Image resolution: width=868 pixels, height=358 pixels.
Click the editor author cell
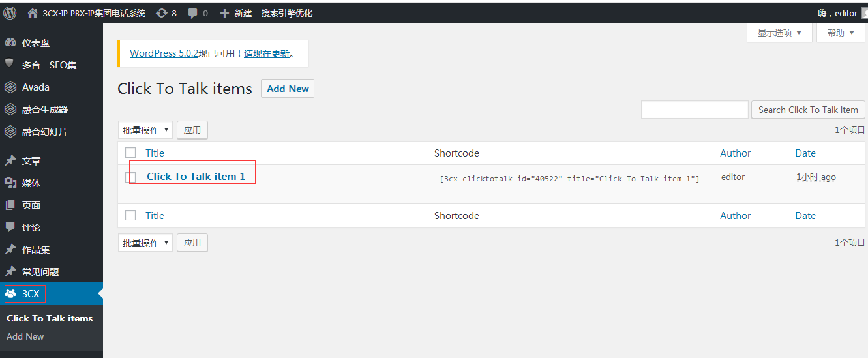click(x=733, y=177)
